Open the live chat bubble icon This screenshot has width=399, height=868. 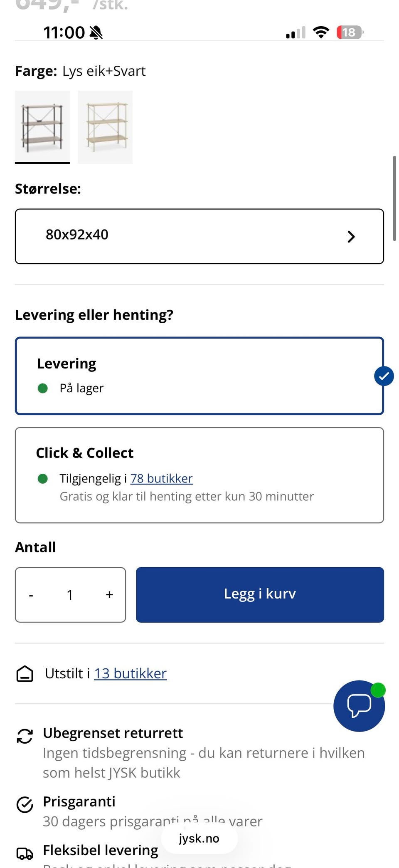pyautogui.click(x=359, y=706)
